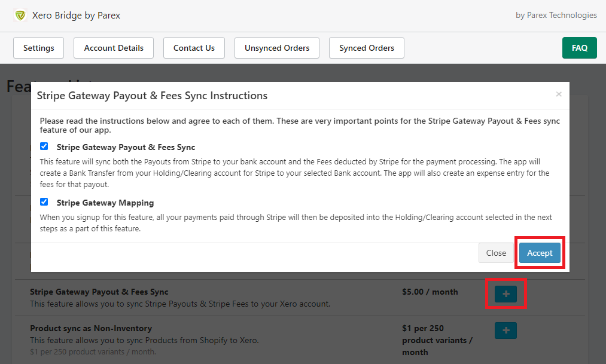Viewport: 606px width, 364px height.
Task: View Unsynced Orders
Action: 277,48
